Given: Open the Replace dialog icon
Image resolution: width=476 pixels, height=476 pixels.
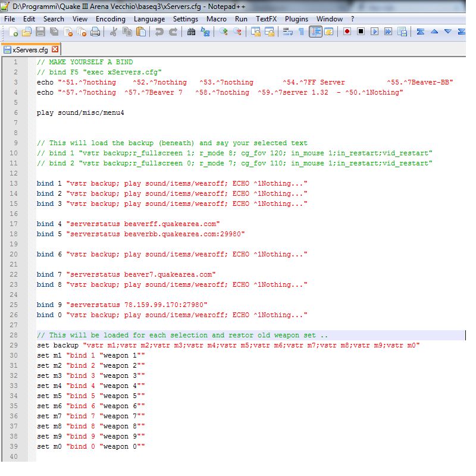Looking at the screenshot, I should pyautogui.click(x=205, y=32).
